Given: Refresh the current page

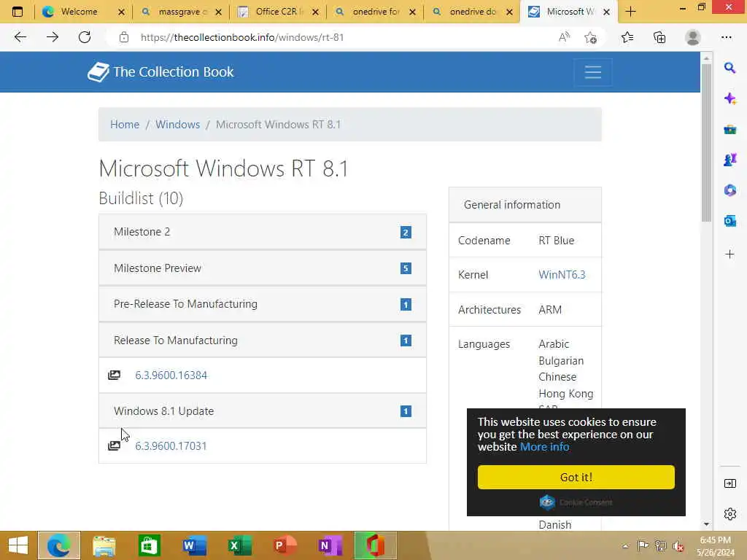Looking at the screenshot, I should (85, 37).
